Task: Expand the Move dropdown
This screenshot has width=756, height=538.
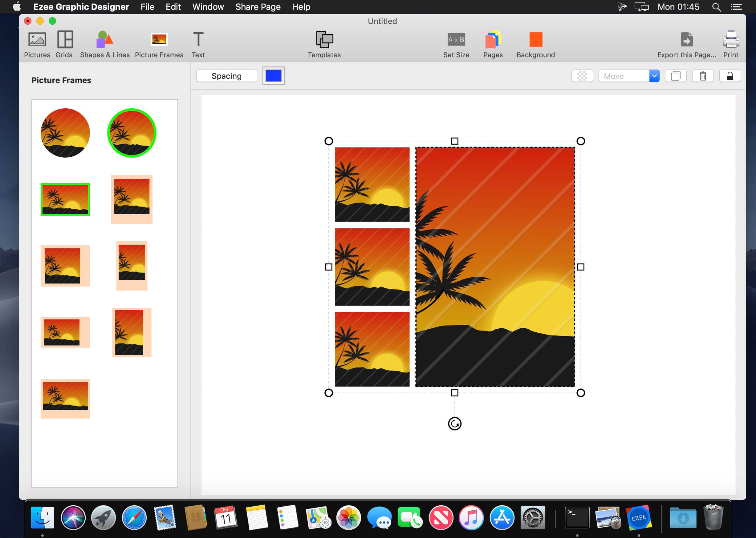Action: pos(654,76)
